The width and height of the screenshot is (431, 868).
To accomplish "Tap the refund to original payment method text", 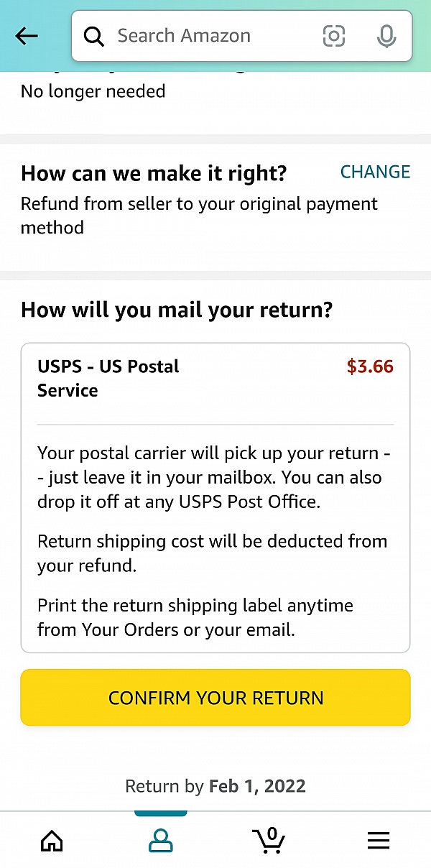I will (199, 216).
